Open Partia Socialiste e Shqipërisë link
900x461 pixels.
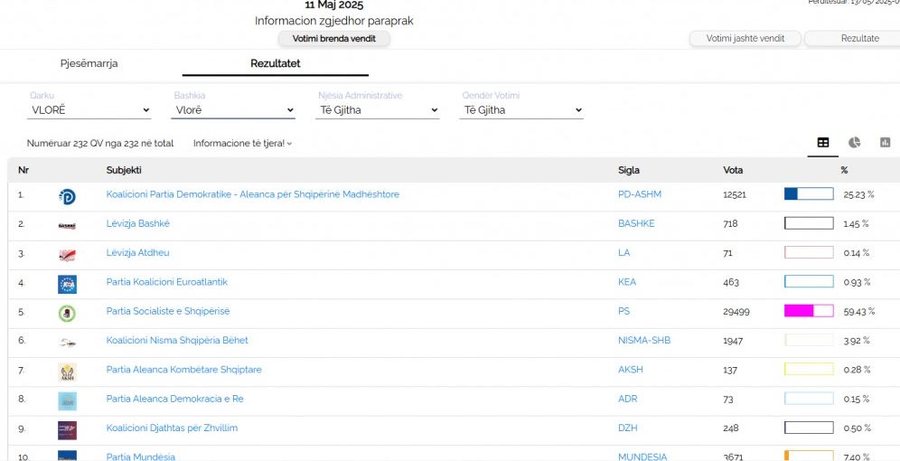pyautogui.click(x=168, y=312)
